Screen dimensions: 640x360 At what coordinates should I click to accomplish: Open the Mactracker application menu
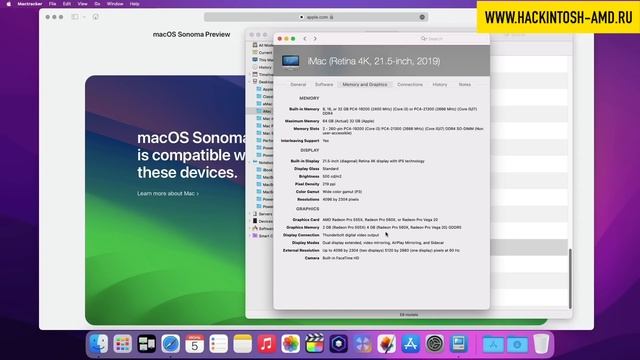coord(30,4)
